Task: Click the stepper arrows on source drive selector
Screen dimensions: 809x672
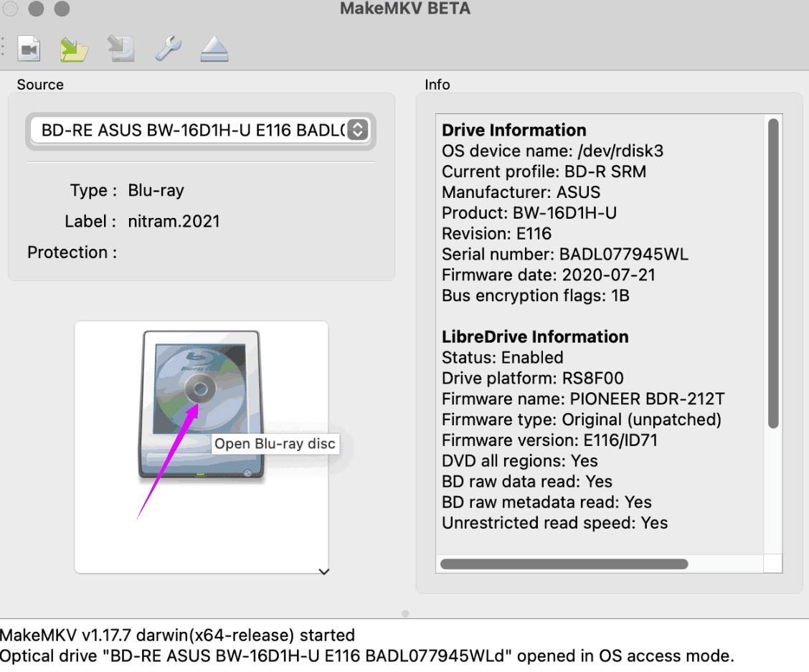Action: [357, 130]
